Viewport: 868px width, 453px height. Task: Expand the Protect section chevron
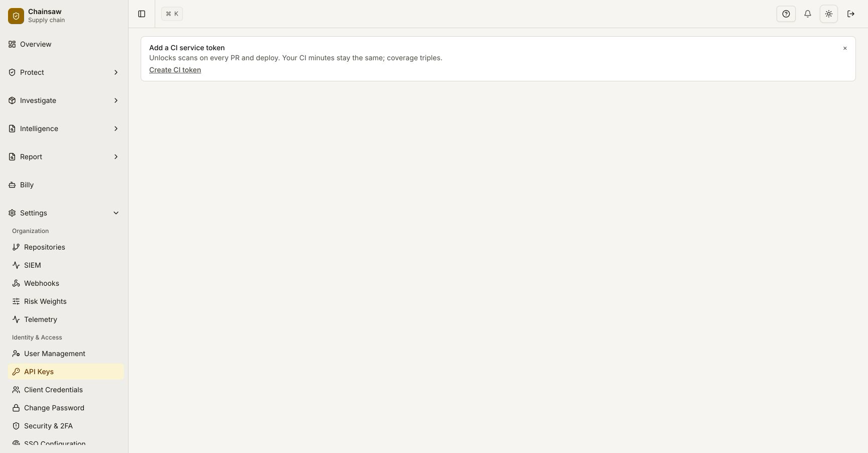[116, 72]
